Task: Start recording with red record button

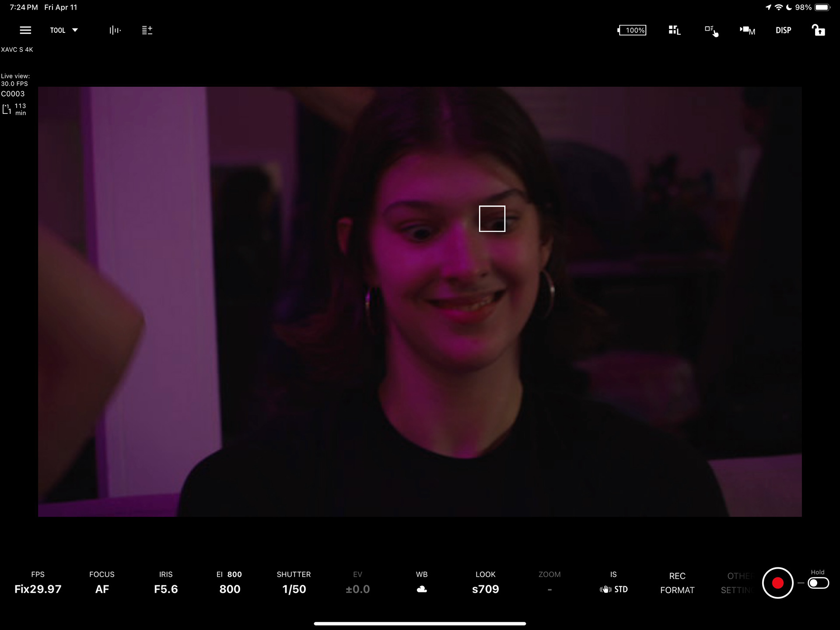Action: [777, 583]
